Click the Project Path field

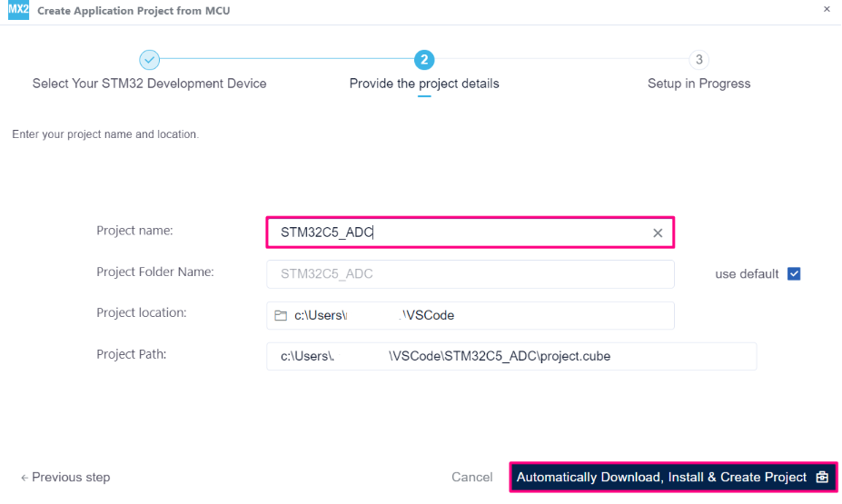(510, 356)
